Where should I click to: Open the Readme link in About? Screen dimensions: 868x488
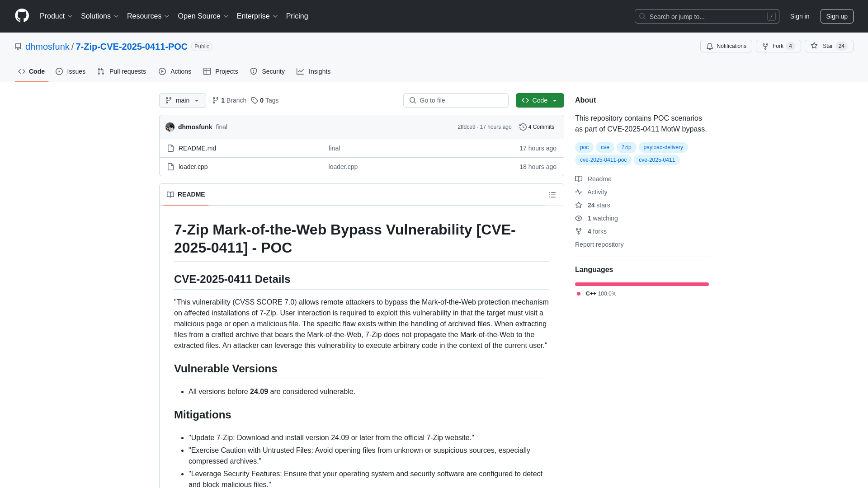tap(593, 179)
